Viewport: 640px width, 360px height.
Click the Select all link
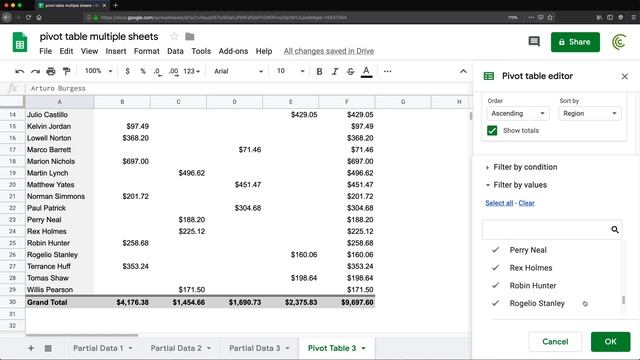coord(499,203)
